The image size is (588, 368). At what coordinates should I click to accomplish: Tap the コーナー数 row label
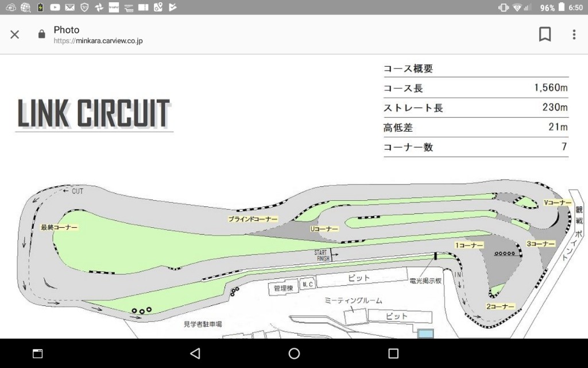[x=408, y=147]
